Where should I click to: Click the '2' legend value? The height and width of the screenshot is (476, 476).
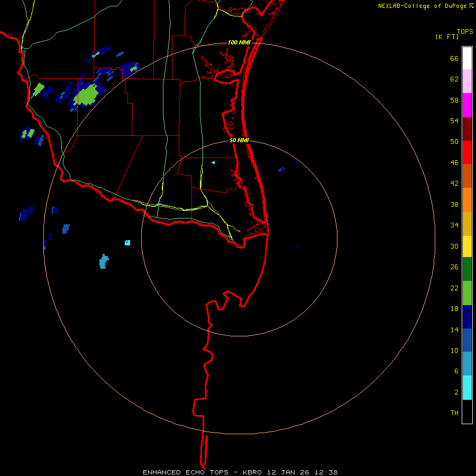tap(456, 392)
